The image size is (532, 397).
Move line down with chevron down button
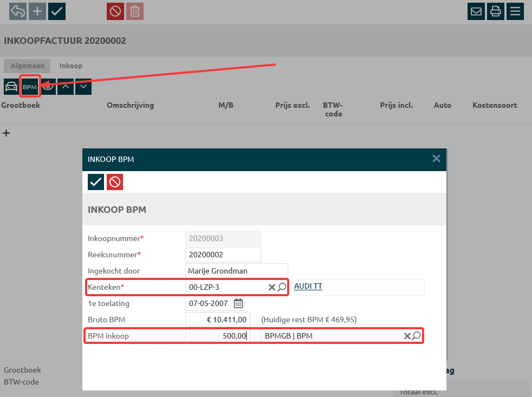pos(83,87)
